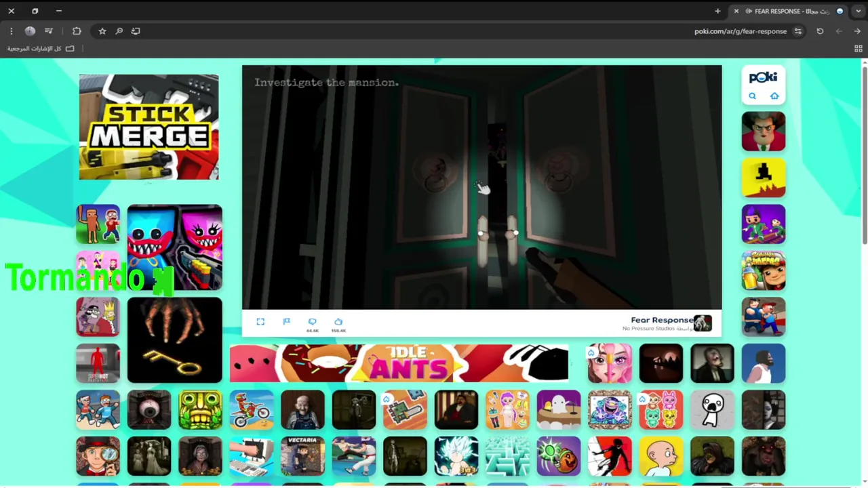The height and width of the screenshot is (488, 868).
Task: Reload the page
Action: pos(820,31)
